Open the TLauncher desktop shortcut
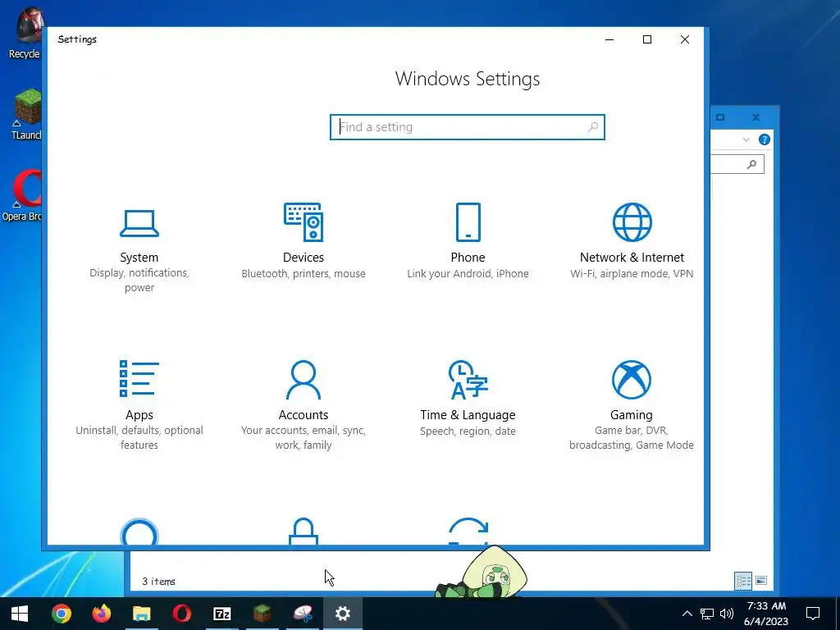 27,115
